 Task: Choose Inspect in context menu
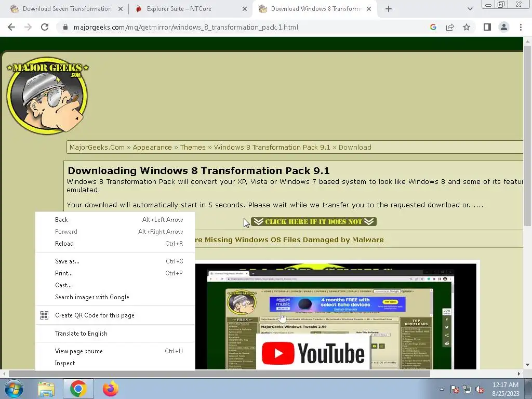tap(115, 363)
